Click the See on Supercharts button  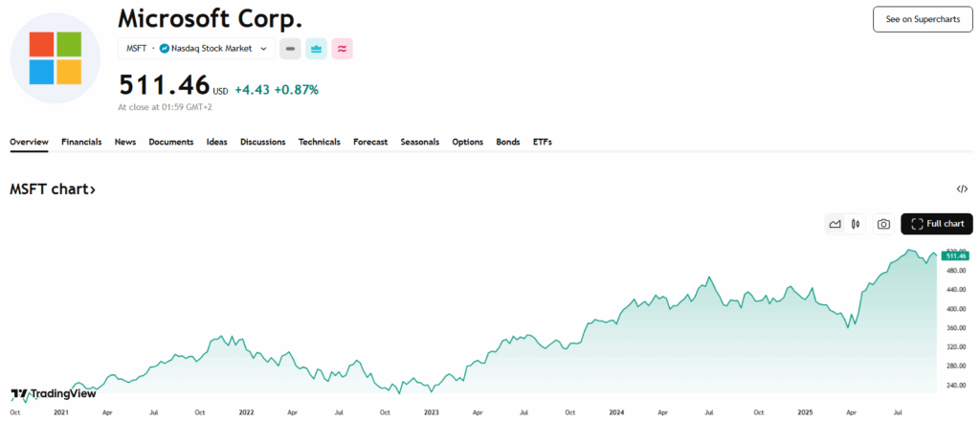(922, 19)
